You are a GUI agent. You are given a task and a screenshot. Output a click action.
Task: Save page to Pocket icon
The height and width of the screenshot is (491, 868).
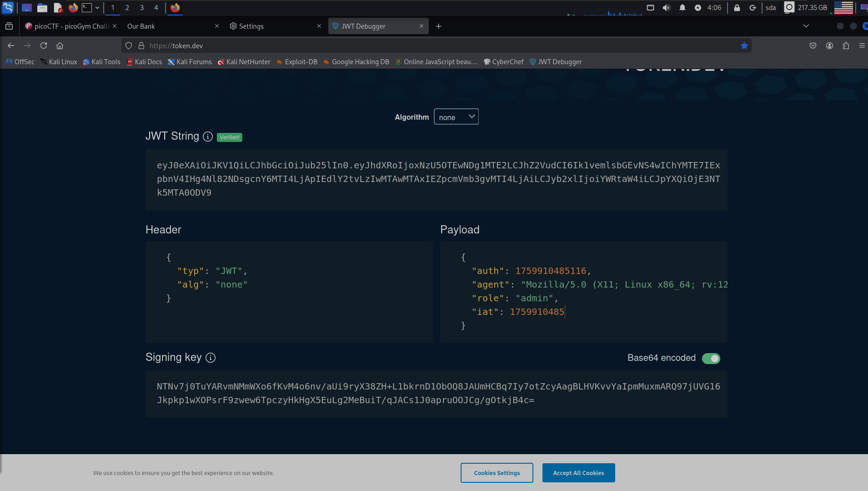[x=813, y=46]
